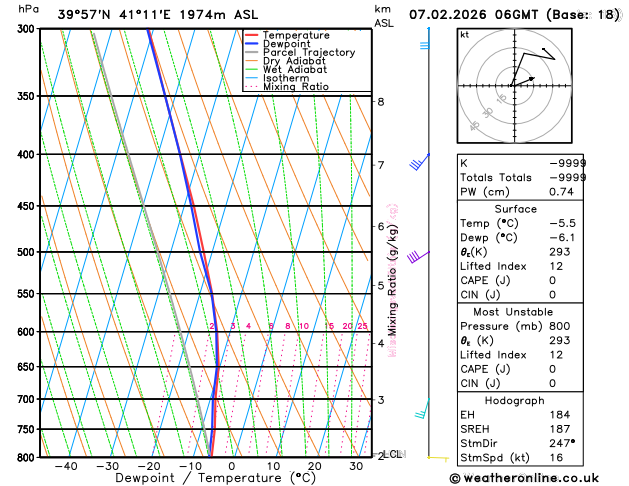Click the hodograph storm motion arrow

[523, 81]
